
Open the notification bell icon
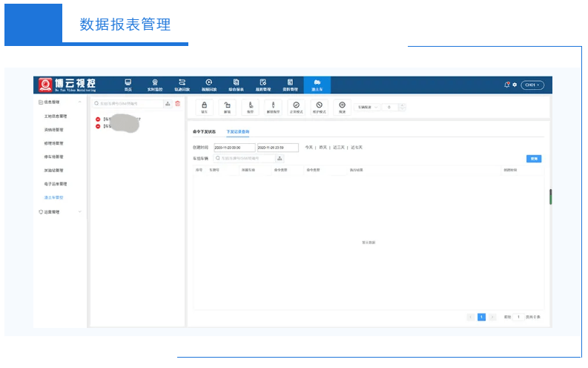point(506,85)
